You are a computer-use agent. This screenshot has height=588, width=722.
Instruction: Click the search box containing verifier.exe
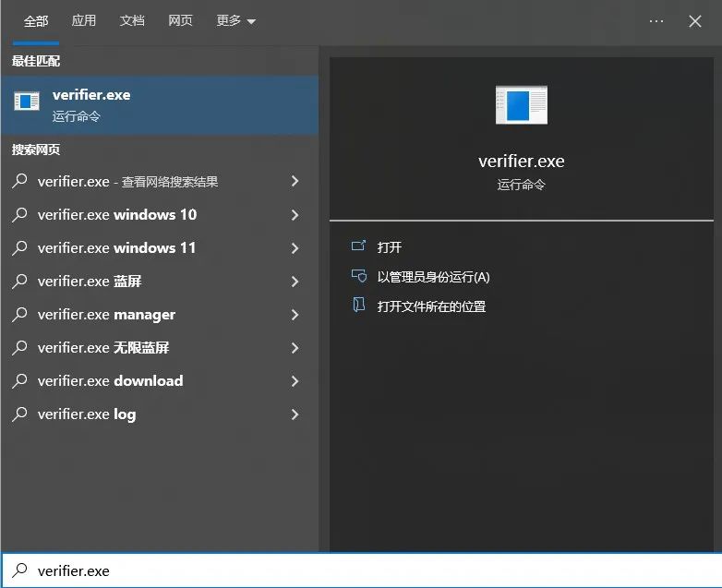point(361,570)
